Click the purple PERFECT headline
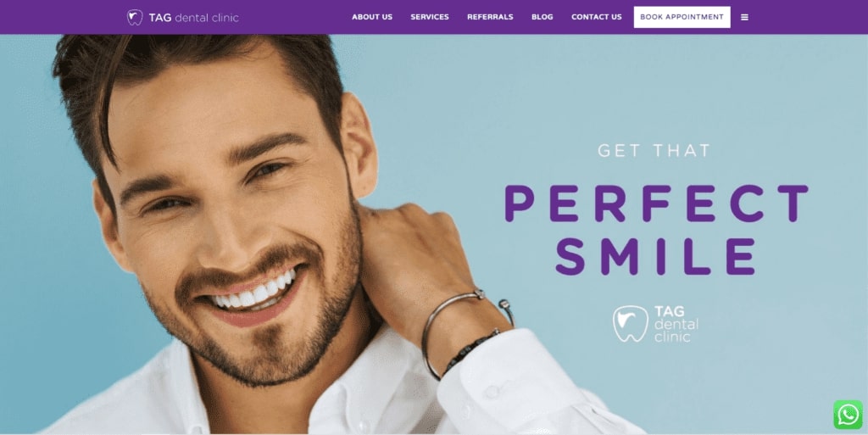The width and height of the screenshot is (868, 435). coord(657,204)
